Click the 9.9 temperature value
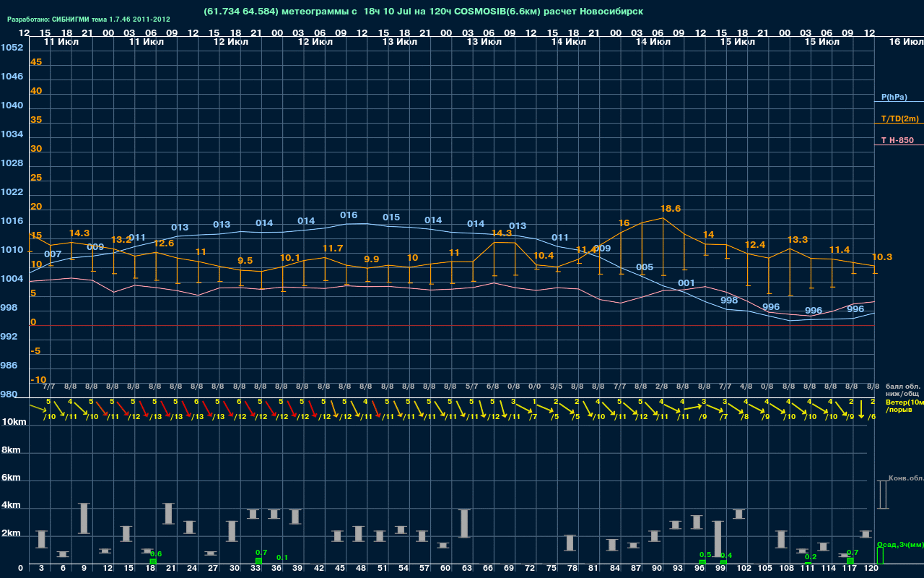This screenshot has width=924, height=578. pos(371,259)
